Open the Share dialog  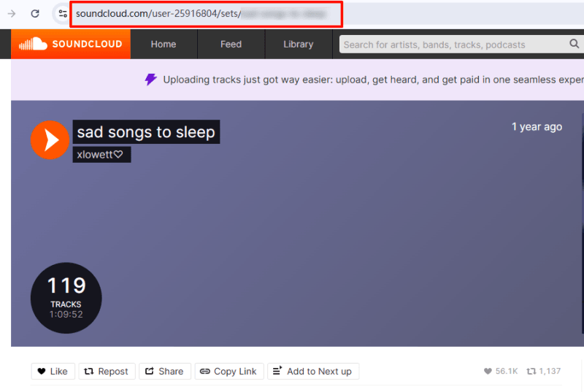click(165, 372)
